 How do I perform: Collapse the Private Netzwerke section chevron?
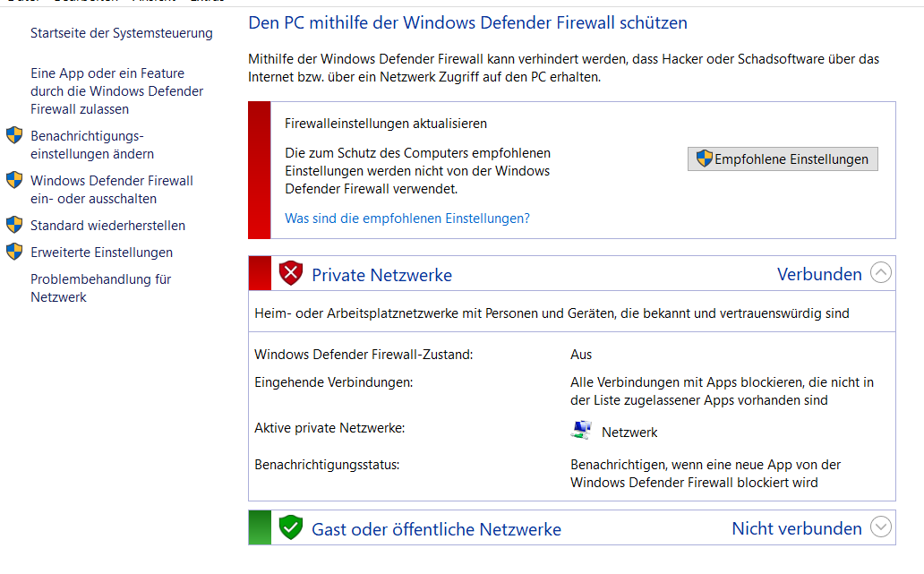881,274
